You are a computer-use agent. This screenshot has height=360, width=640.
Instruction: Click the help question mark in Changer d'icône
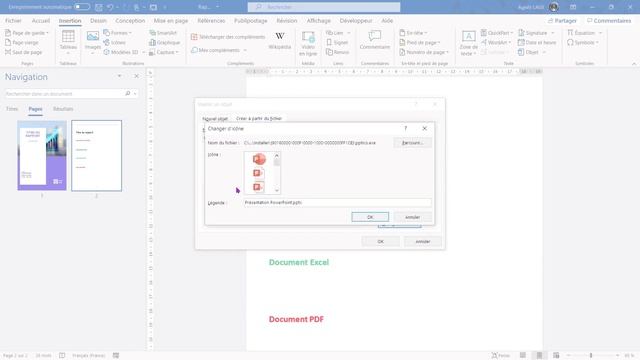point(405,128)
